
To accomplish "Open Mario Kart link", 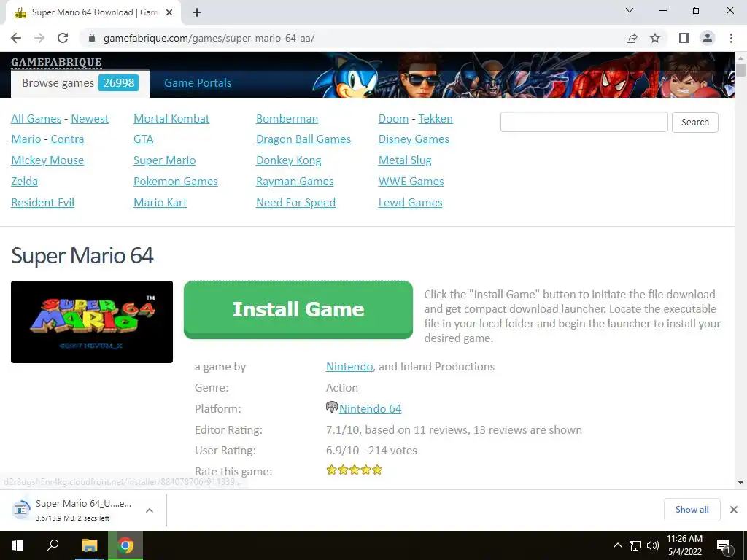I will [160, 203].
